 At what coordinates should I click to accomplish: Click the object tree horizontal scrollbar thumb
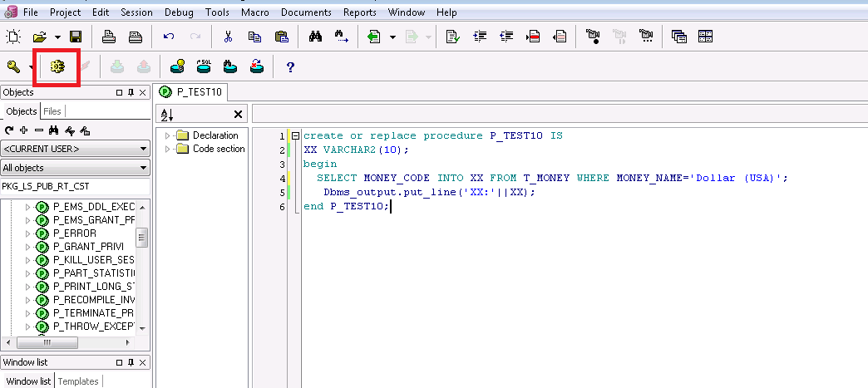tap(47, 343)
